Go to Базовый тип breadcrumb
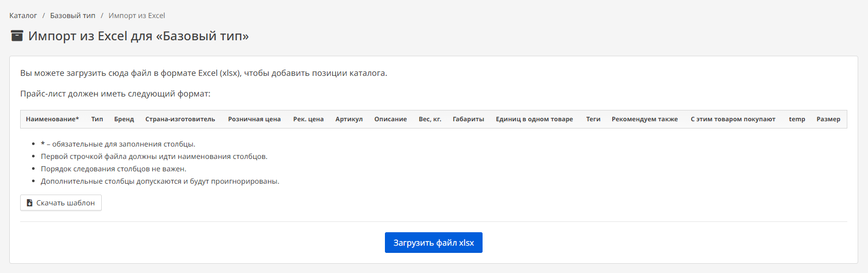The height and width of the screenshot is (273, 868). coord(73,15)
